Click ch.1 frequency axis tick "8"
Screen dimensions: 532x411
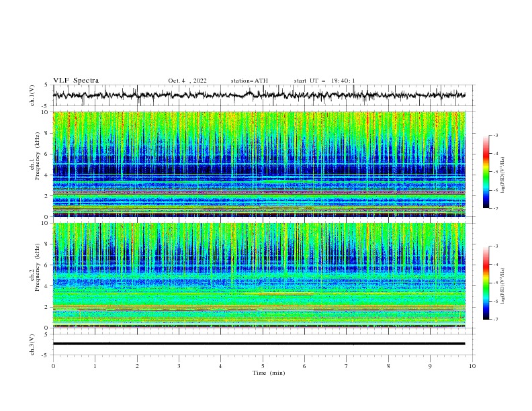(x=47, y=133)
